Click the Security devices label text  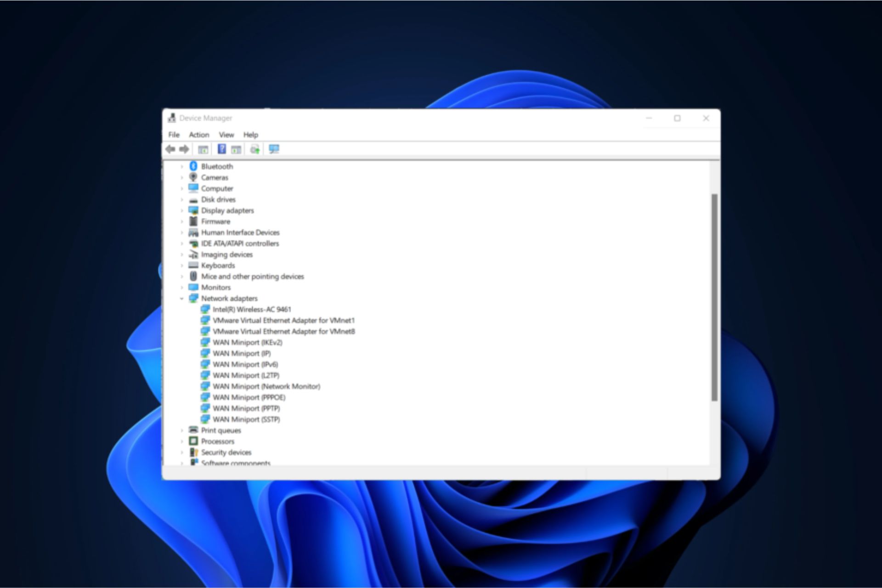coord(226,452)
